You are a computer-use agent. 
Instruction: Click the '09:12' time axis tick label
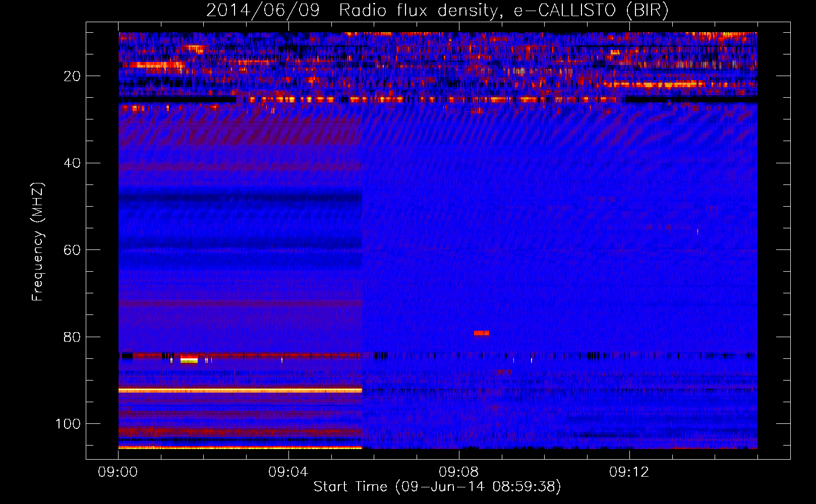pyautogui.click(x=629, y=472)
